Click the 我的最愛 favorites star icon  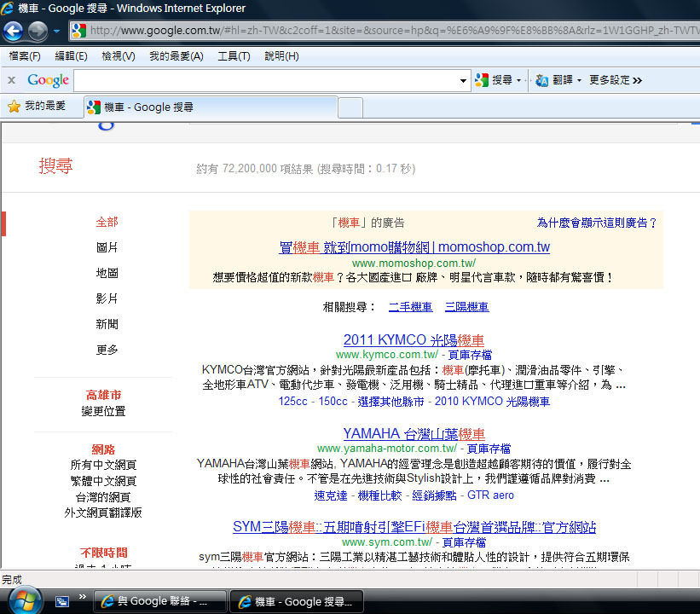[14, 107]
